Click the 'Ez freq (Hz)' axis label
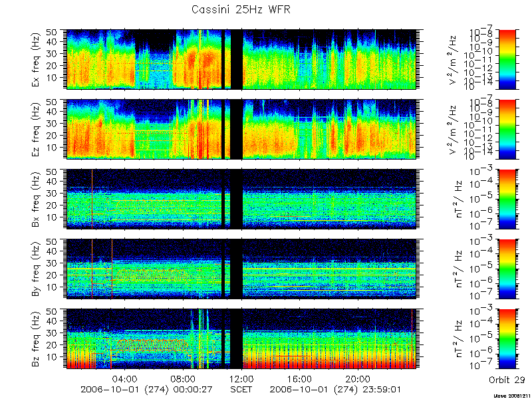Viewport: 532px width, 399px height. point(37,129)
